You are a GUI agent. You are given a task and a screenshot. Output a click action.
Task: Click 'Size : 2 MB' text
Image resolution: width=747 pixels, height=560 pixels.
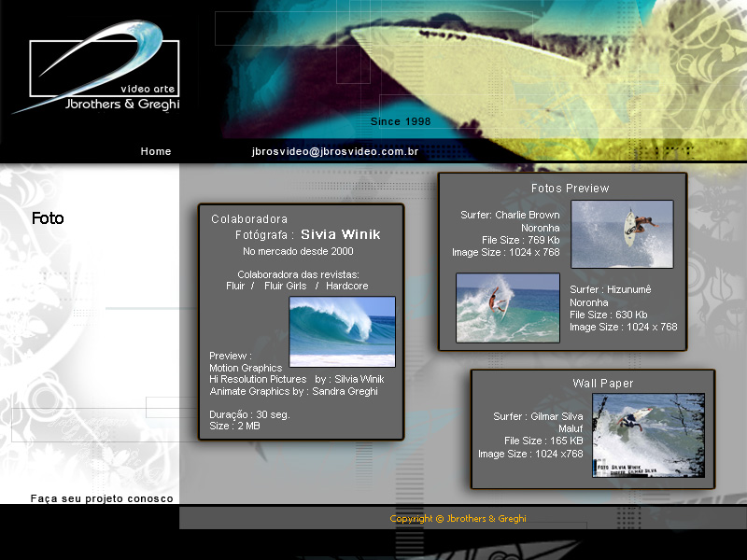pos(234,427)
